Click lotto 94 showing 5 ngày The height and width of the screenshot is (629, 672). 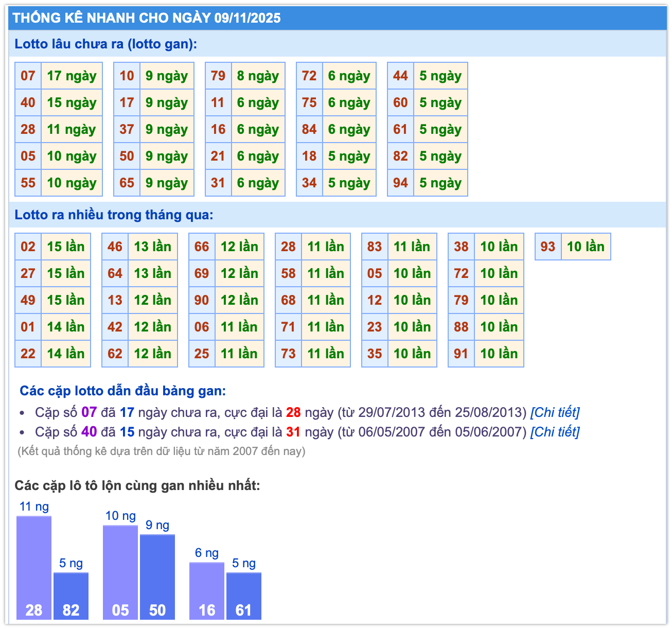[400, 183]
